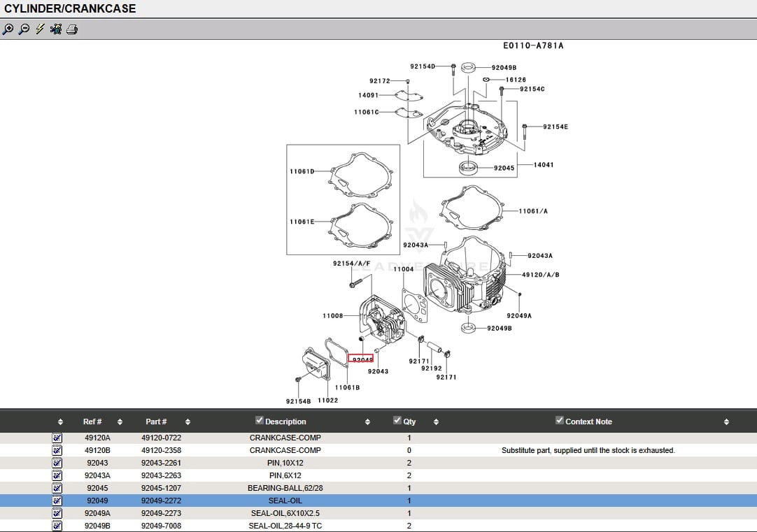
Task: Click the fit-to-selection toolbar icon
Action: (56, 29)
